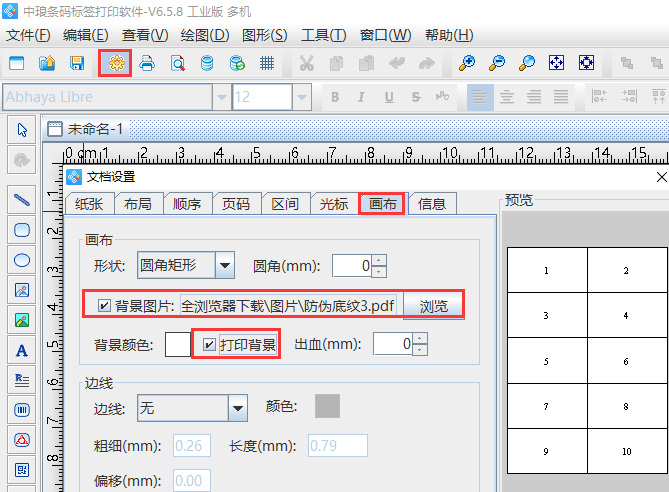Open print preview magnifier icon
The height and width of the screenshot is (492, 669).
click(x=177, y=63)
